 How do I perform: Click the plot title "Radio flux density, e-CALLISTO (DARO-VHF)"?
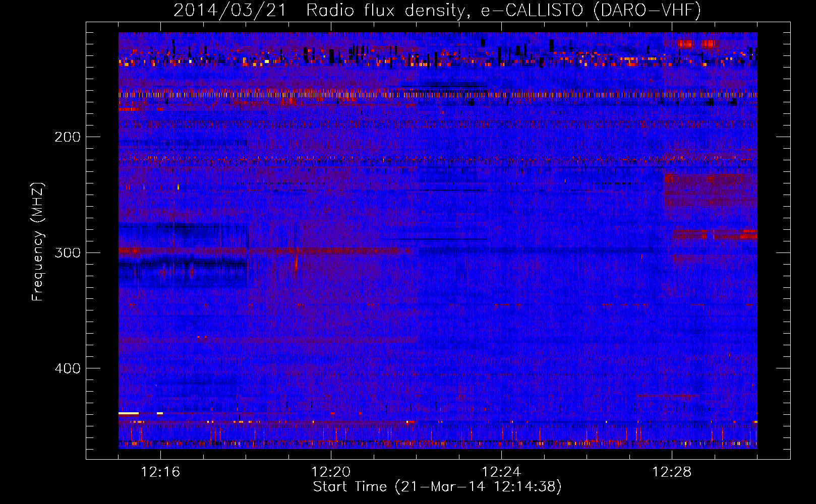point(503,11)
